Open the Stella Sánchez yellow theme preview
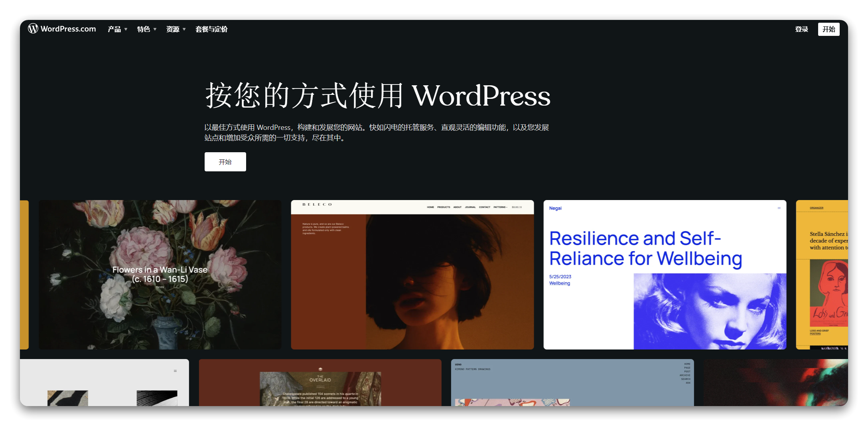Viewport: 868px width, 426px height. 822,275
